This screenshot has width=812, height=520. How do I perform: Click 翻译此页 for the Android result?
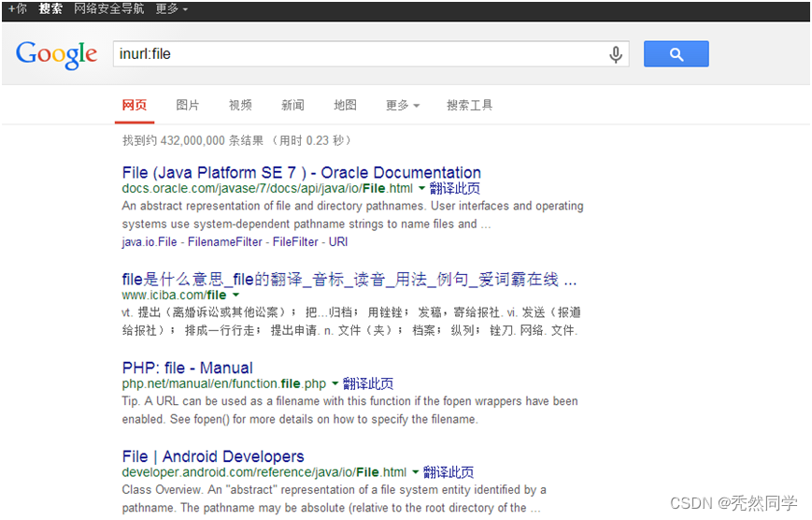coord(449,472)
